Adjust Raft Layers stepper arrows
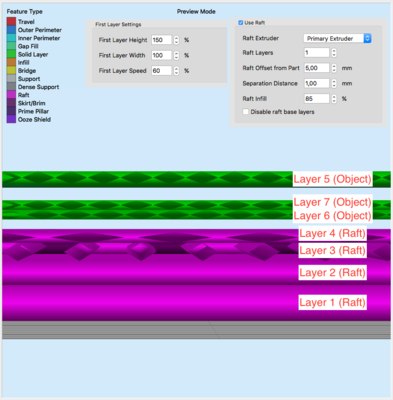 334,53
